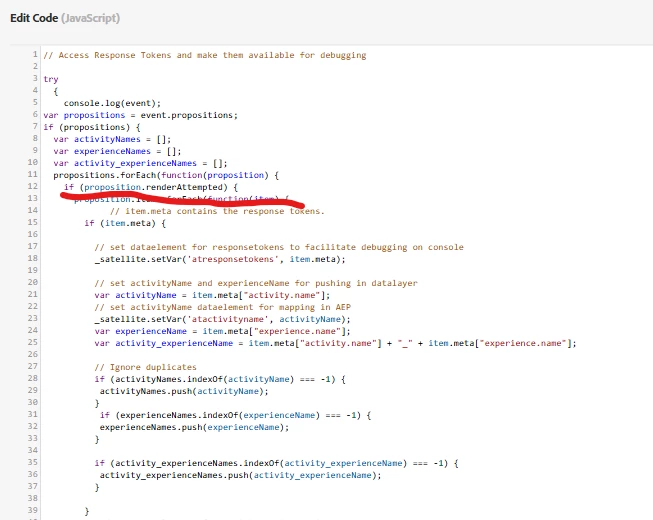Click comment 'set dataelement for responsetokens' line 17
This screenshot has height=520, width=653.
(x=197, y=247)
